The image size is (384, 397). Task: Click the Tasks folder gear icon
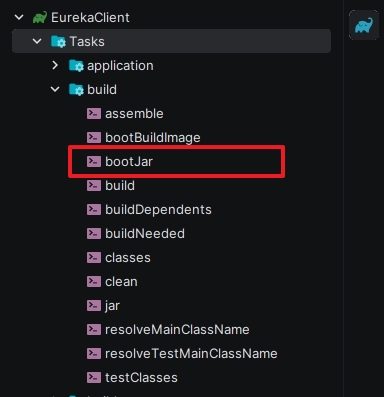click(58, 42)
